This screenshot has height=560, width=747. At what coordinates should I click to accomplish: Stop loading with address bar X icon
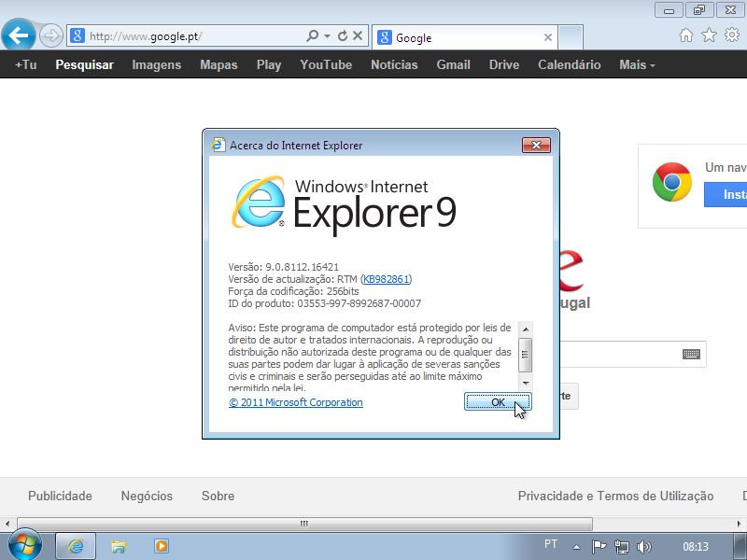point(358,35)
